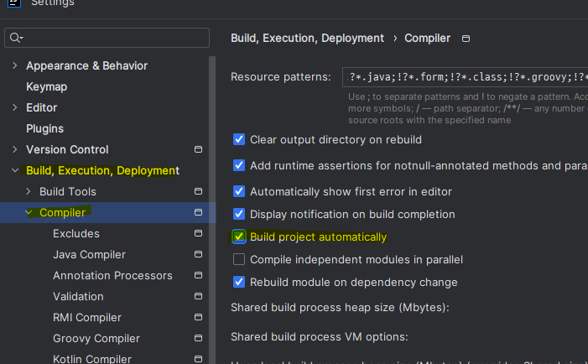Click project-level icon beside Version Control

(x=199, y=150)
